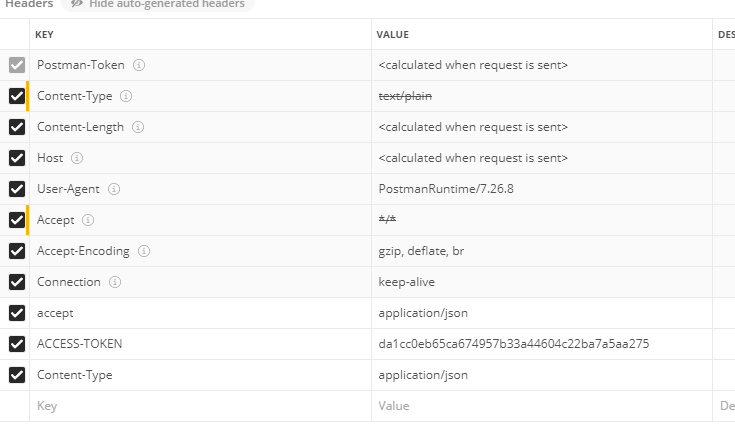The width and height of the screenshot is (735, 424).
Task: Disable the User-Agent header checkbox
Action: pyautogui.click(x=16, y=189)
